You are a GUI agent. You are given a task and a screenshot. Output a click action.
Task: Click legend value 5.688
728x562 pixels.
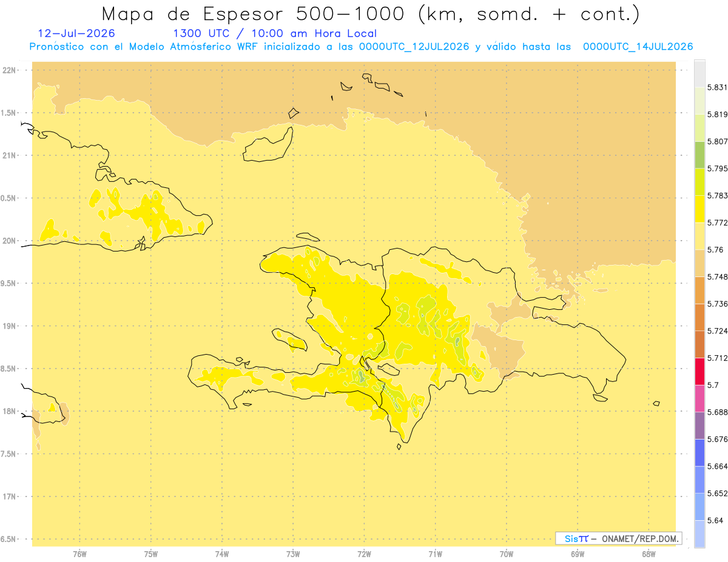pyautogui.click(x=717, y=412)
